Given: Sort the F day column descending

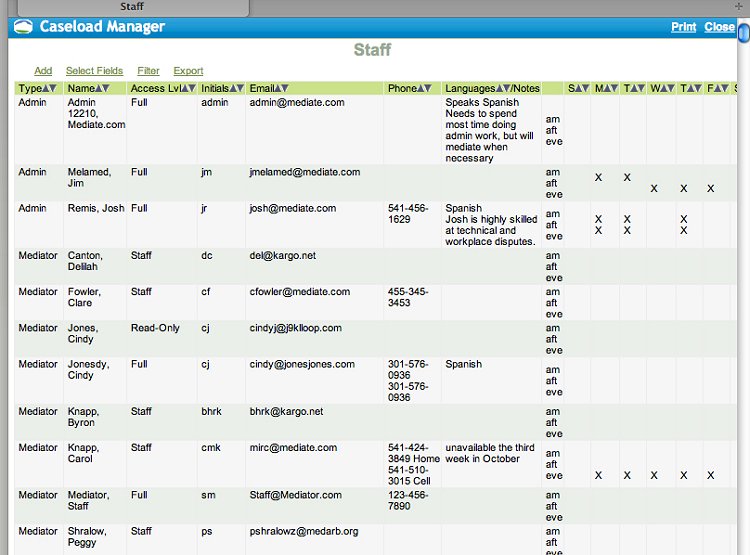Looking at the screenshot, I should coord(725,89).
